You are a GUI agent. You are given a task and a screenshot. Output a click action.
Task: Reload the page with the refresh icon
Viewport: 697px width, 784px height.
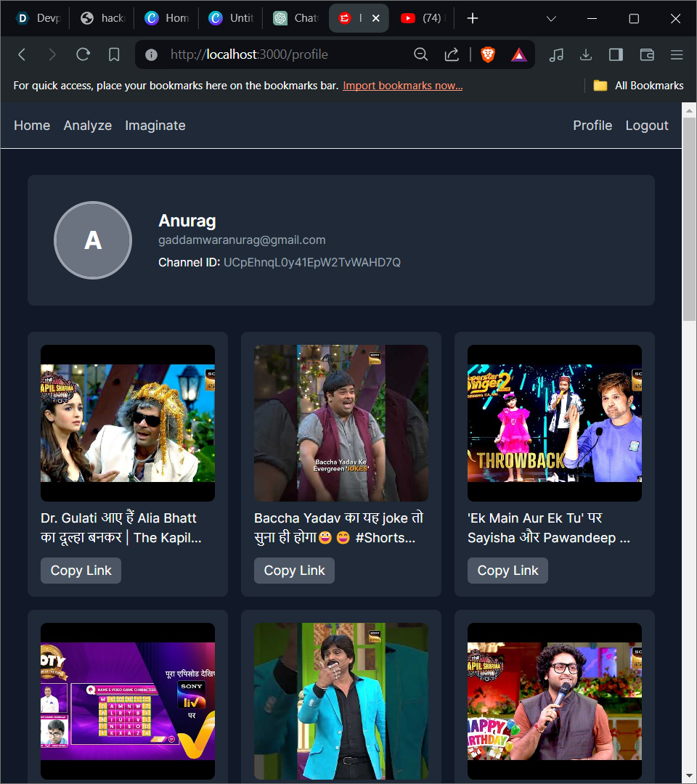[83, 54]
